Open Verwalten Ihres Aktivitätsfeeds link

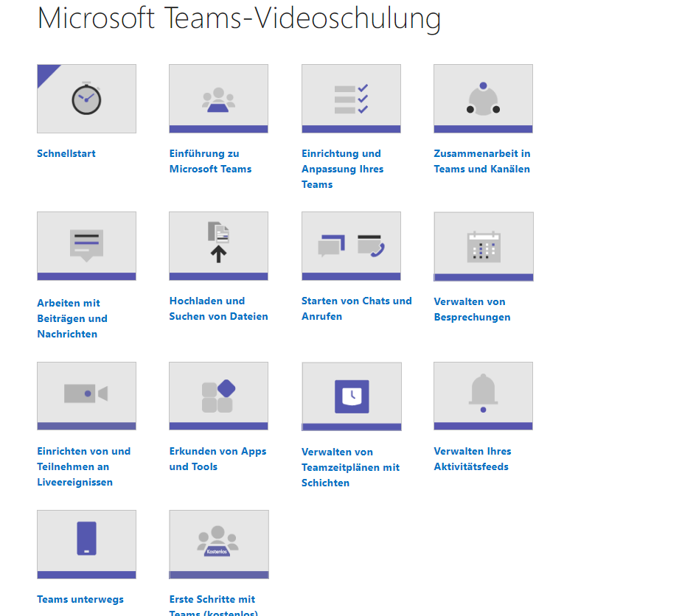click(473, 459)
